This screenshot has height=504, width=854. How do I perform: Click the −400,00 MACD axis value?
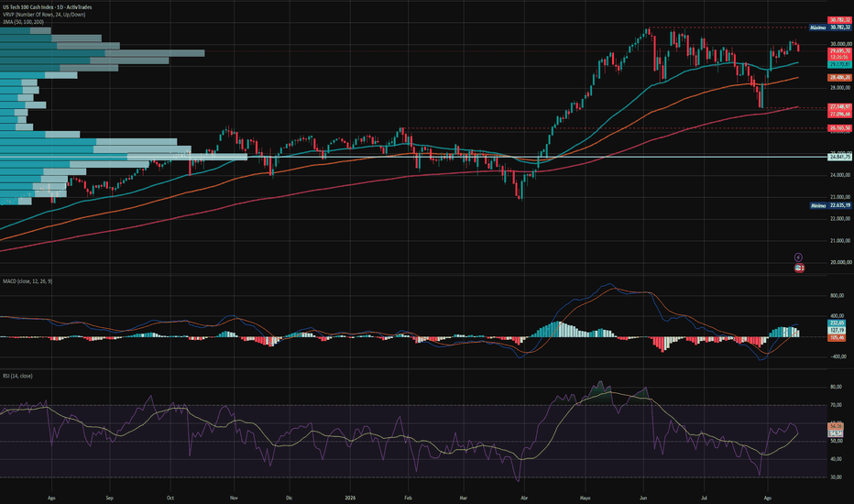pos(838,356)
